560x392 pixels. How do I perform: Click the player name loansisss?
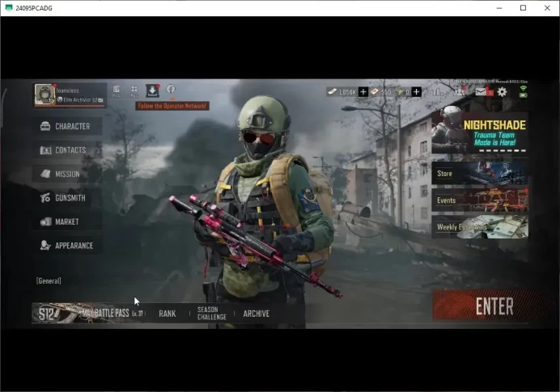67,91
